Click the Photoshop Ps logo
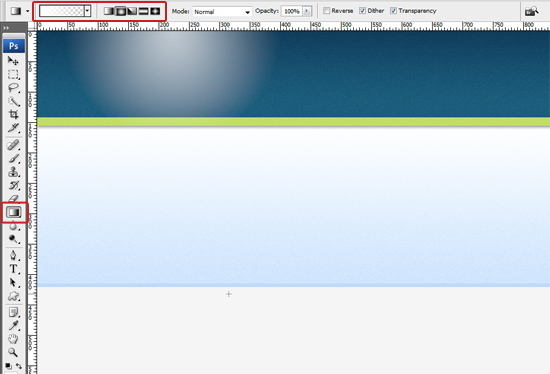 (14, 46)
